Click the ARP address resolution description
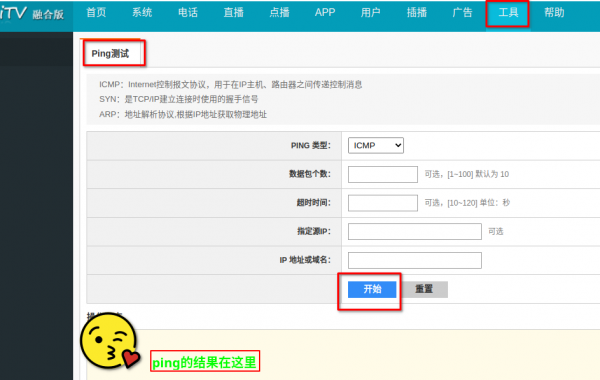 (x=183, y=114)
